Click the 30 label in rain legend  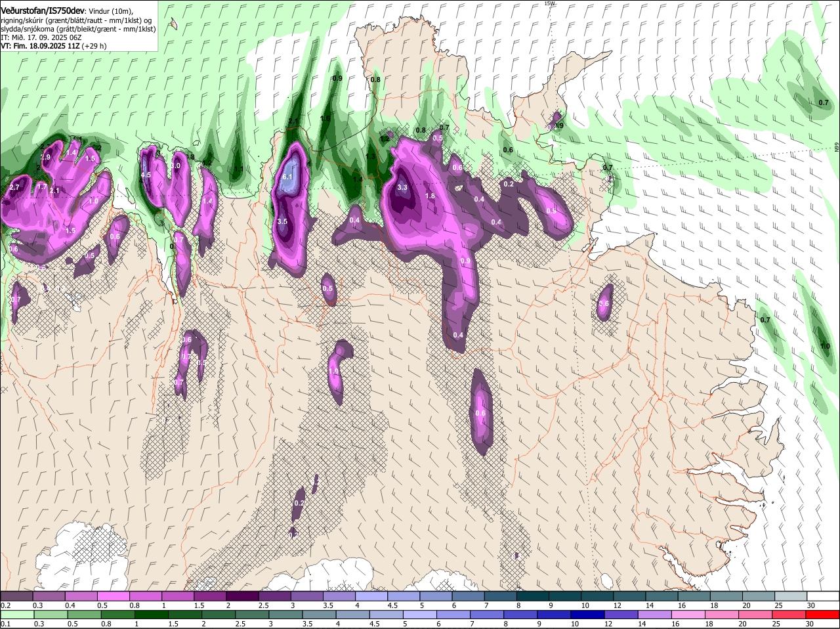click(x=810, y=623)
